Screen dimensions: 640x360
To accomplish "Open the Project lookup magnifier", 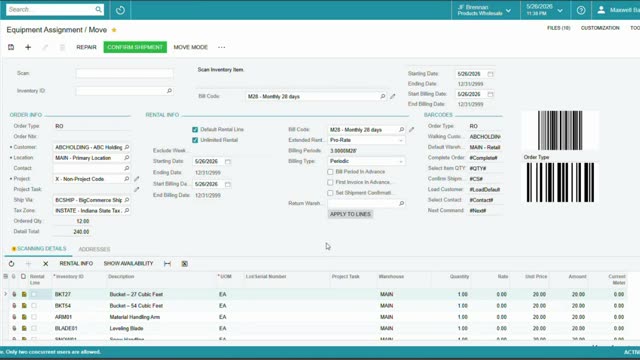I will [x=127, y=179].
